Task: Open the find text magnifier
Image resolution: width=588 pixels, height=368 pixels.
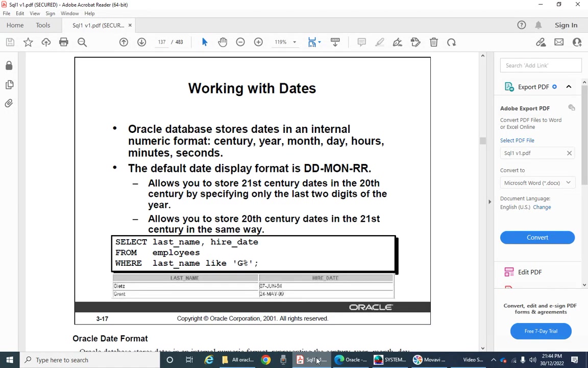Action: click(82, 42)
